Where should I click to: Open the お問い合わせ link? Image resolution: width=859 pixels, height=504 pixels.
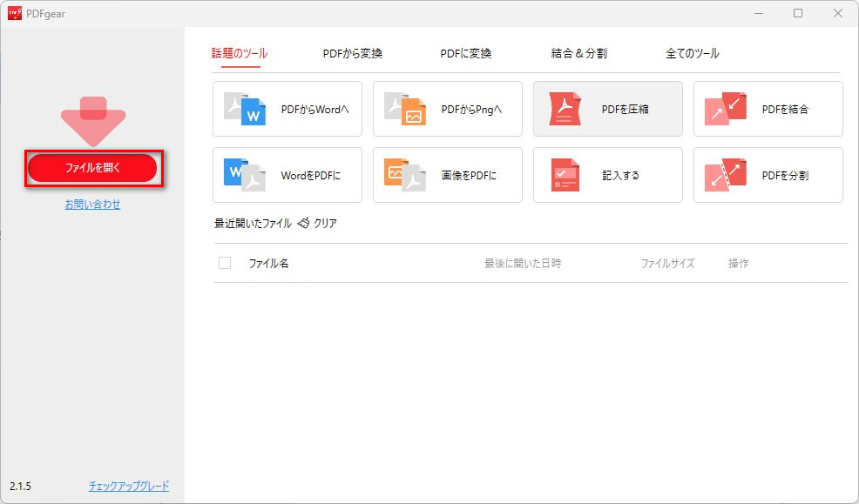[91, 205]
